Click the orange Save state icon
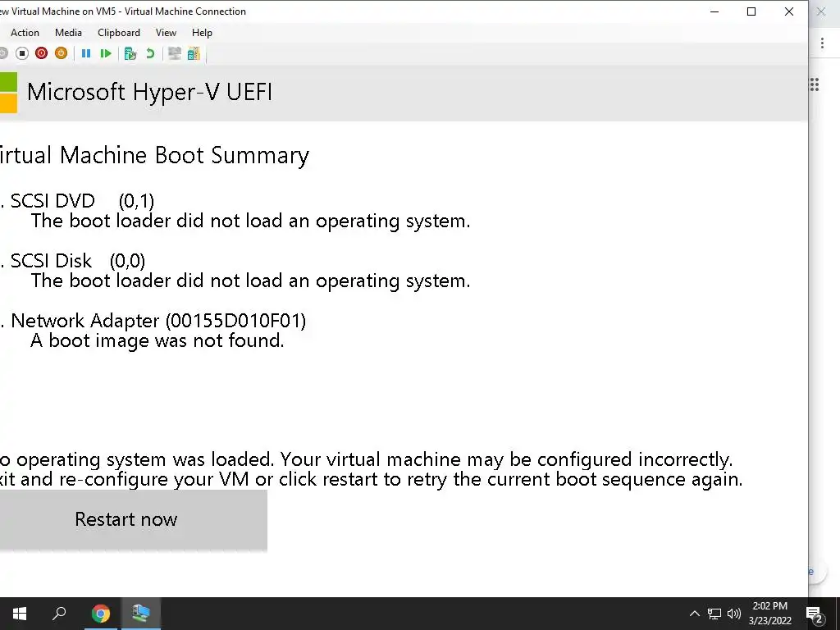The image size is (840, 630). click(x=61, y=53)
